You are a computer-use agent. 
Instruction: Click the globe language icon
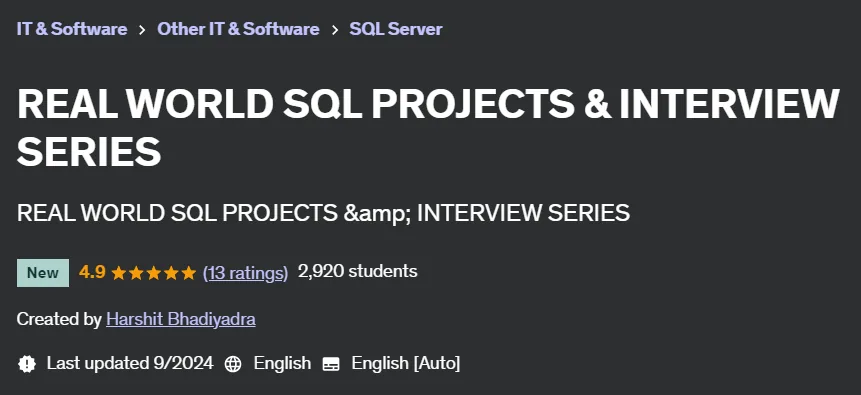[x=233, y=364]
